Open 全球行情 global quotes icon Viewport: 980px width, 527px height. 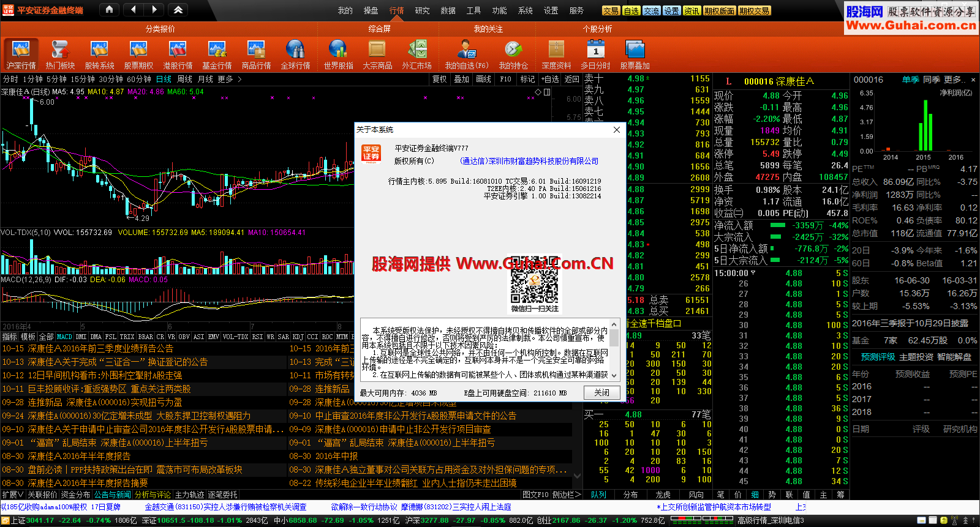pyautogui.click(x=295, y=54)
